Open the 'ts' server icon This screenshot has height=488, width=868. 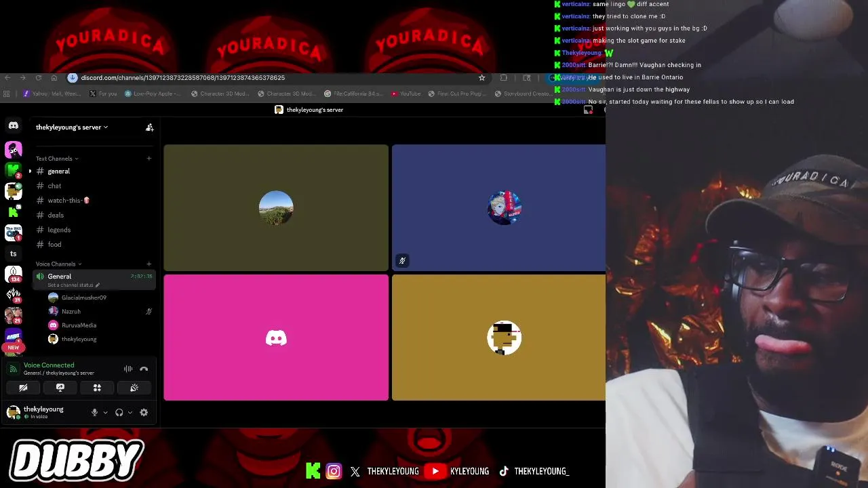13,253
